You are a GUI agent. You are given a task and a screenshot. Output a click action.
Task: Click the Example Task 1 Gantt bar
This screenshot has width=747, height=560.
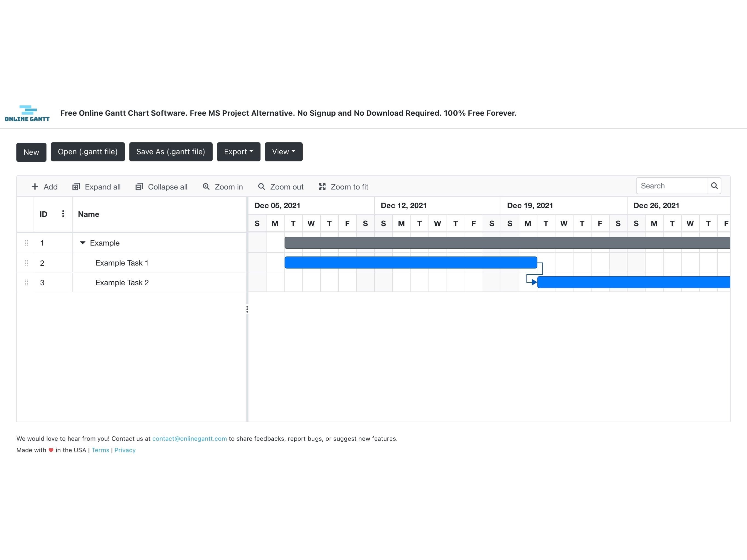tap(410, 262)
